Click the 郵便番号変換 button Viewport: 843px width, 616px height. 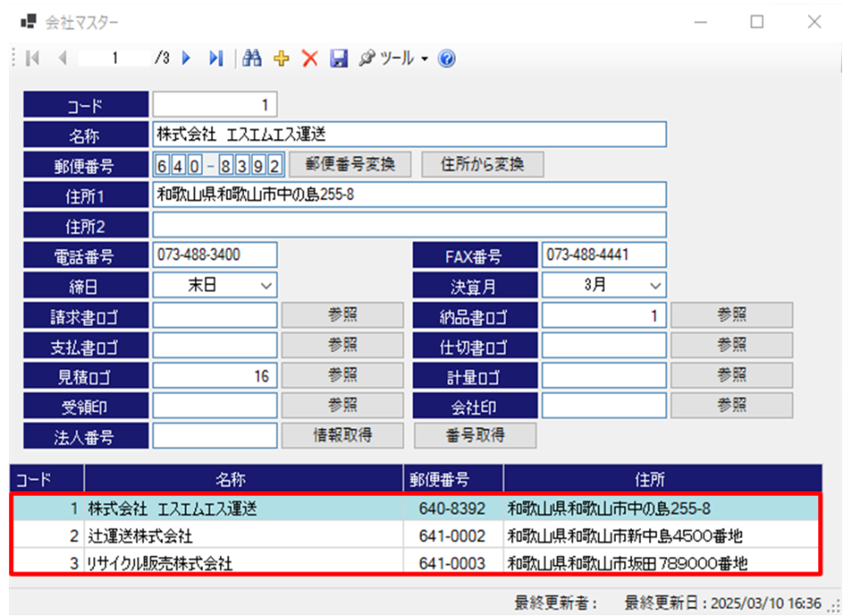[350, 164]
